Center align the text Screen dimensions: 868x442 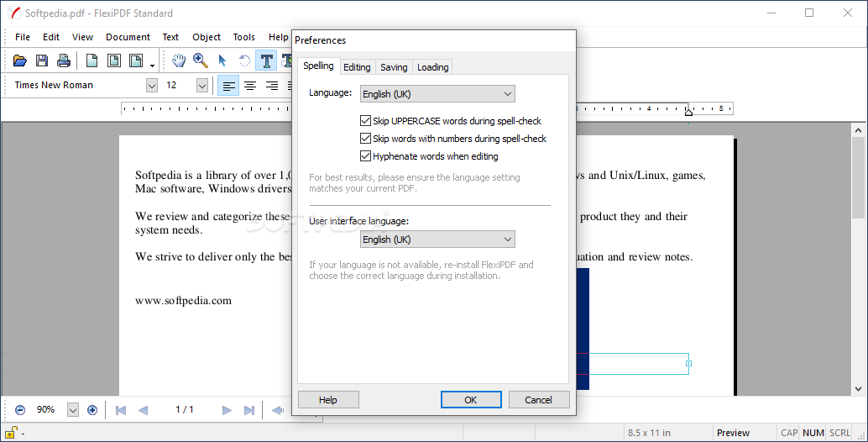click(x=250, y=86)
